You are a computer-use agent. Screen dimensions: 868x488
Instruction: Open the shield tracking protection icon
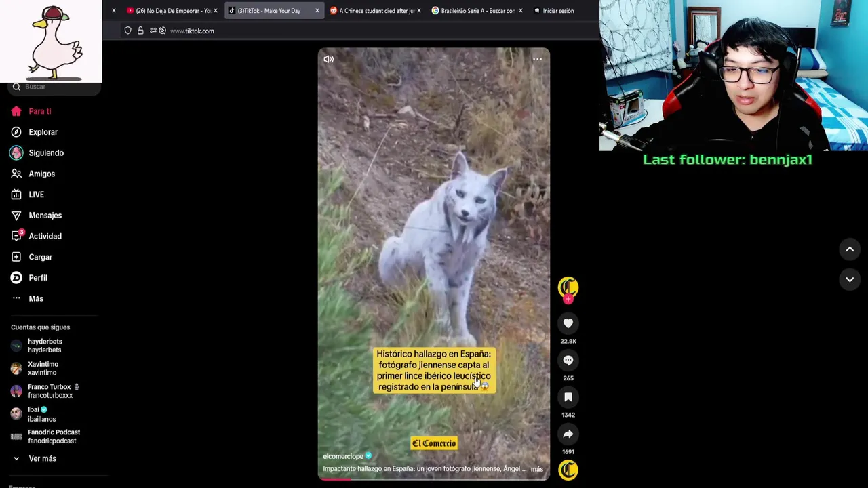(x=127, y=30)
